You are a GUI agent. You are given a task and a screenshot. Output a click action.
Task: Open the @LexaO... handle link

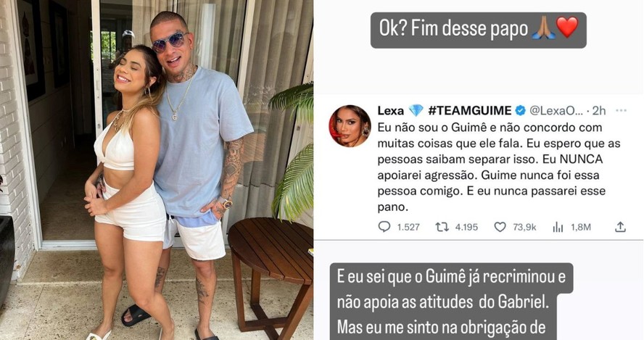(556, 110)
